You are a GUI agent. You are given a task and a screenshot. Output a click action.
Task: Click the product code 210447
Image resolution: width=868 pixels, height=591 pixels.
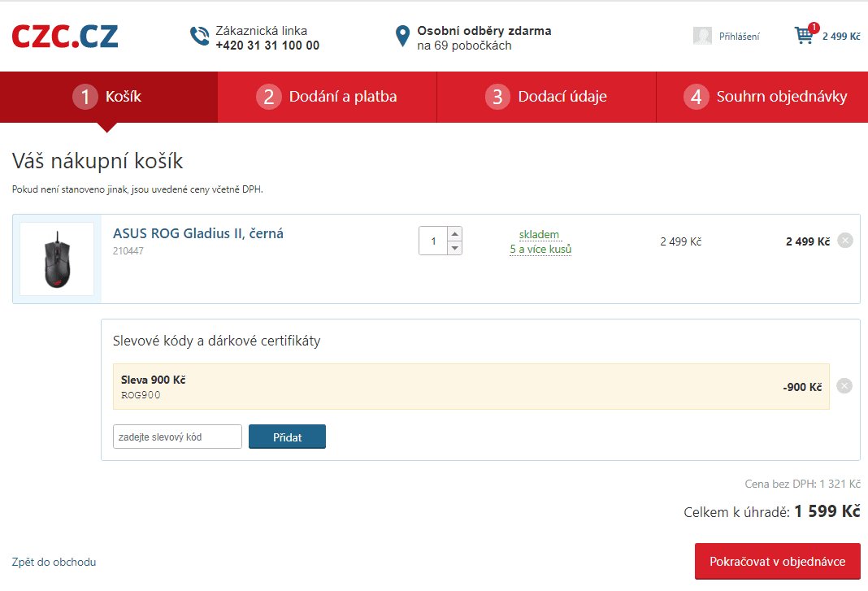[x=128, y=251]
